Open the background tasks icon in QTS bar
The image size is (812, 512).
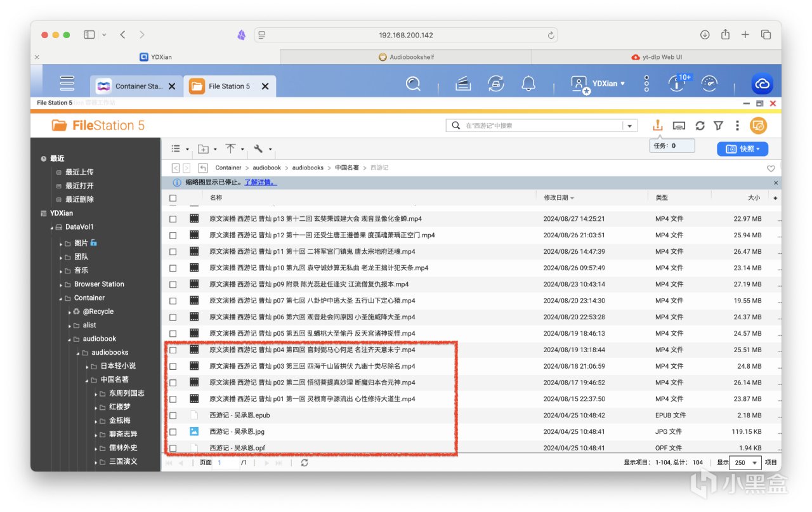[x=464, y=83]
